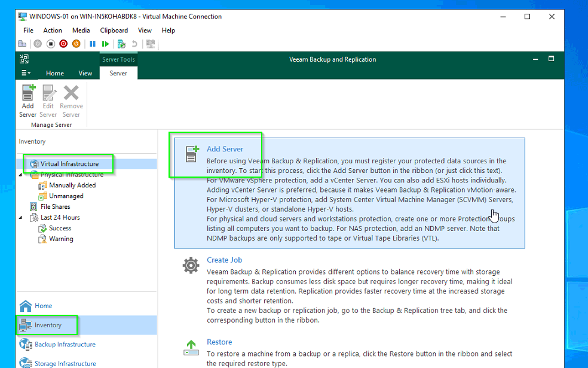Click the Add Server heading link

click(225, 149)
